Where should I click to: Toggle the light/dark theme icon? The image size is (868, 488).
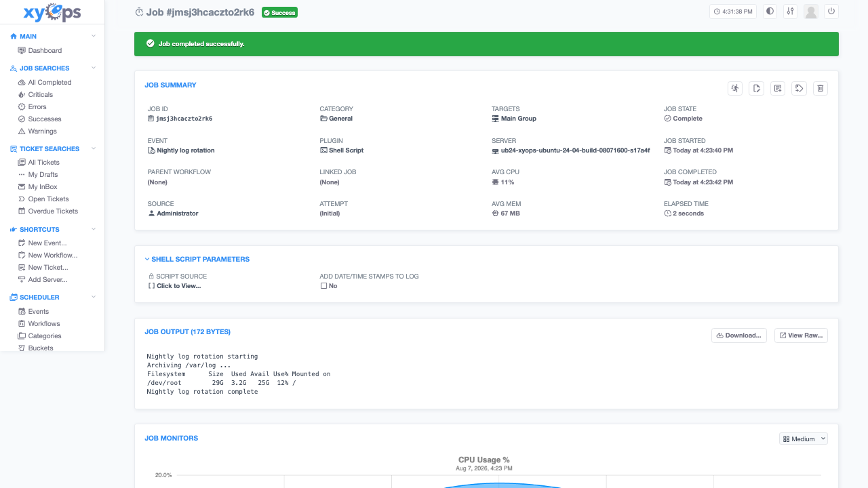point(770,12)
